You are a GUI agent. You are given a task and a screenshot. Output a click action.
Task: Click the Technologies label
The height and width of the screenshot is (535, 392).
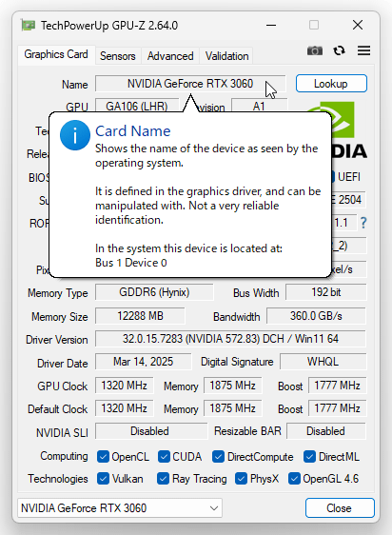click(58, 479)
